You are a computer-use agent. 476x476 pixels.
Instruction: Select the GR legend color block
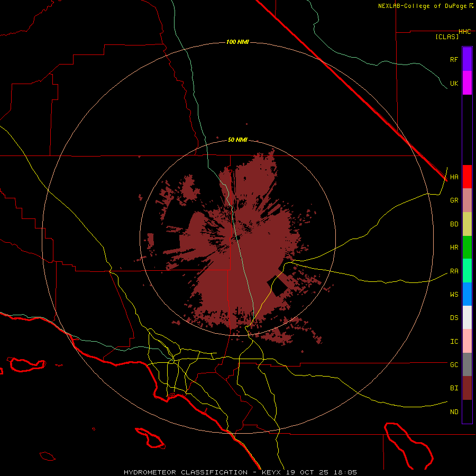point(467,200)
